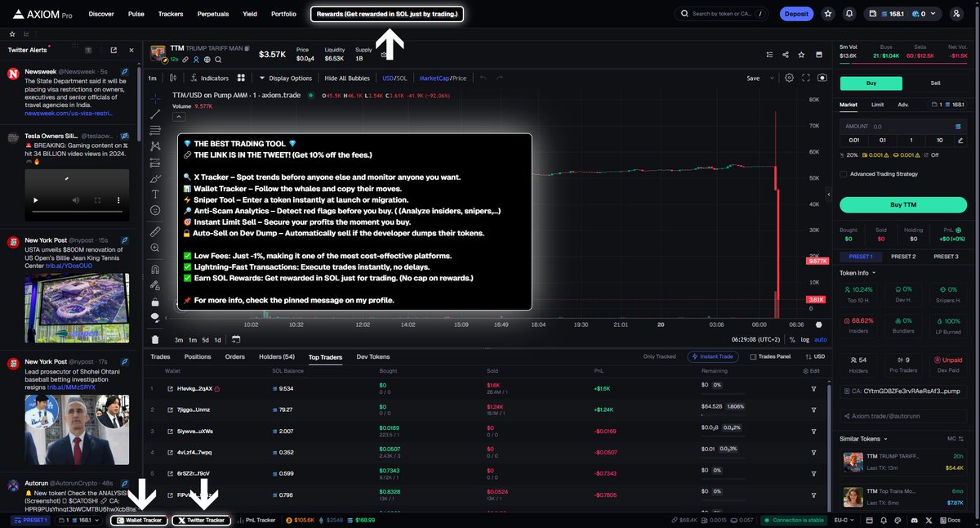980x528 pixels.
Task: Open Display Options dropdown
Action: pos(285,78)
